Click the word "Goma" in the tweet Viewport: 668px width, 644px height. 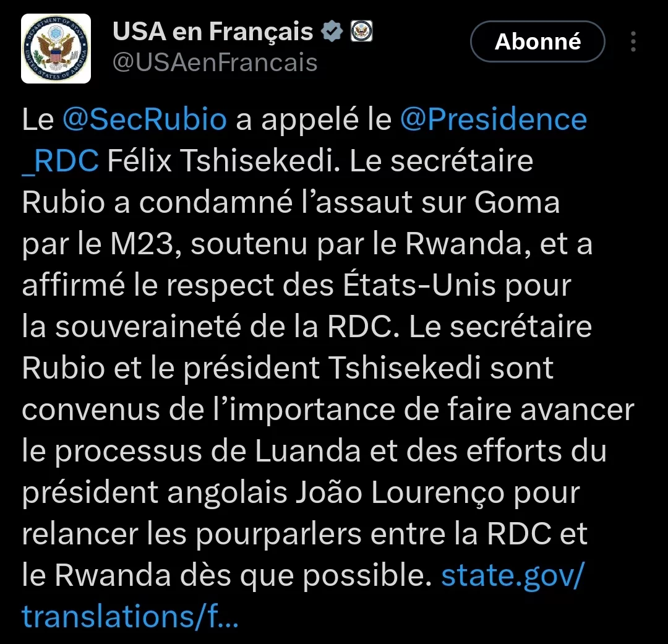click(x=517, y=202)
